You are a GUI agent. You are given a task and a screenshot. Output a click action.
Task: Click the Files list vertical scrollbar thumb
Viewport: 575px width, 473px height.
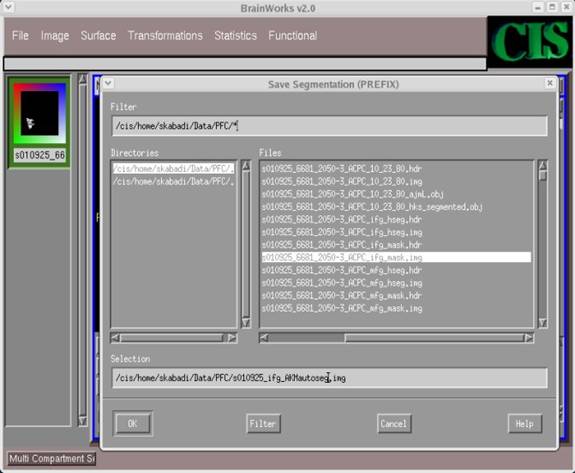point(543,176)
